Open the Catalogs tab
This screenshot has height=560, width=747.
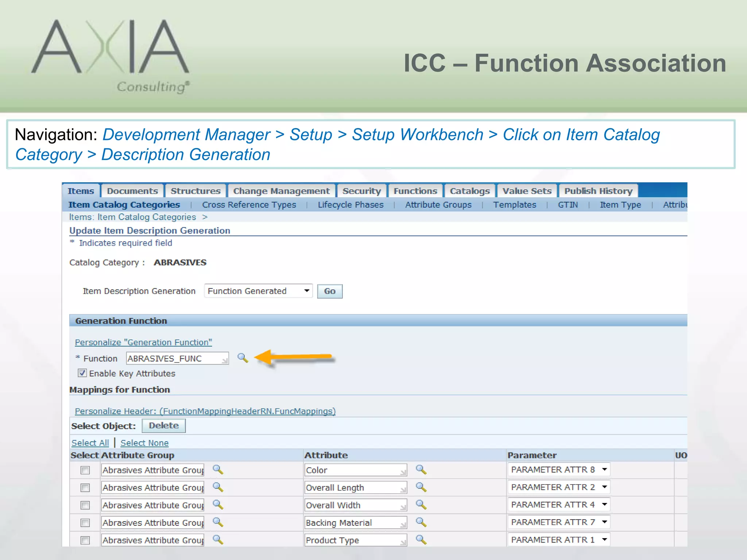[469, 191]
